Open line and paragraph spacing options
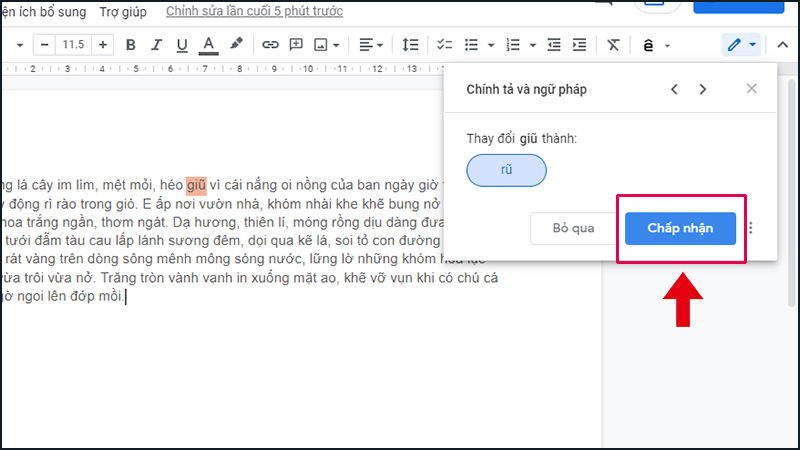Screen dimensions: 800x450 (410, 45)
